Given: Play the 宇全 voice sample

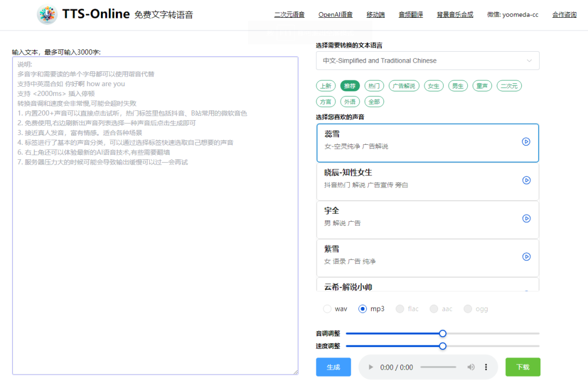Looking at the screenshot, I should click(x=526, y=218).
